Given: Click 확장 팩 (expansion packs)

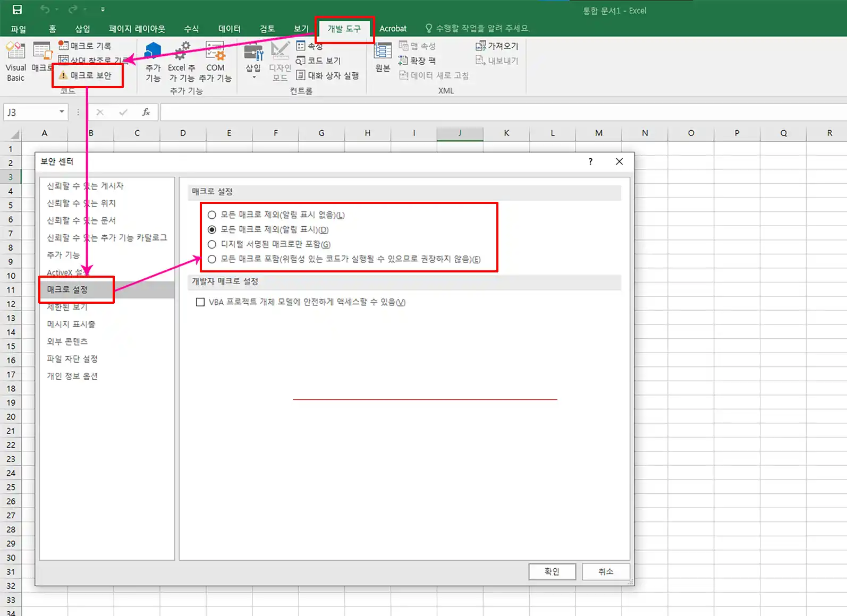Looking at the screenshot, I should point(417,61).
